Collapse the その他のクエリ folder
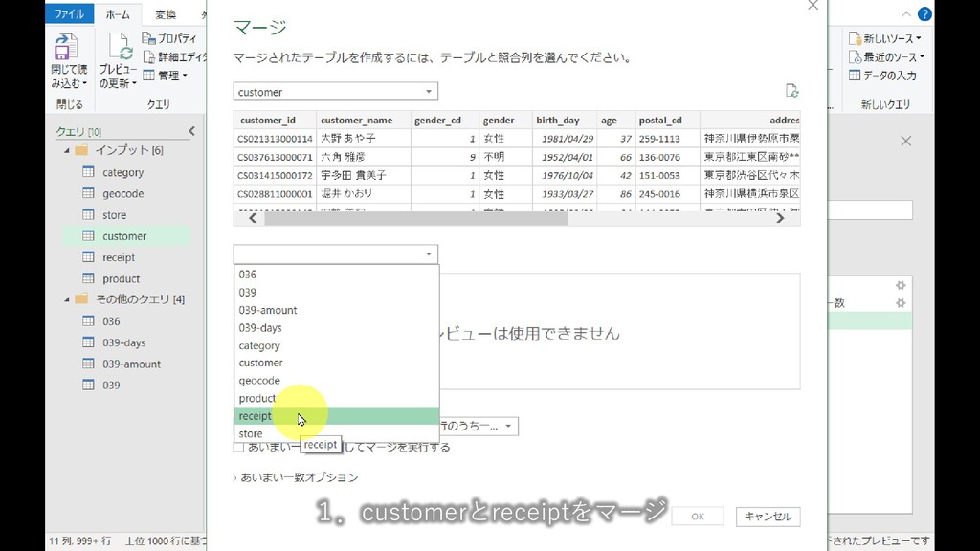 (67, 299)
